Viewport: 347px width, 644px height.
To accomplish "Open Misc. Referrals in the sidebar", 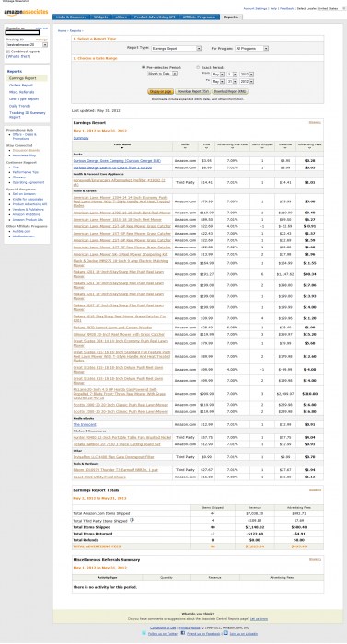I will click(22, 92).
